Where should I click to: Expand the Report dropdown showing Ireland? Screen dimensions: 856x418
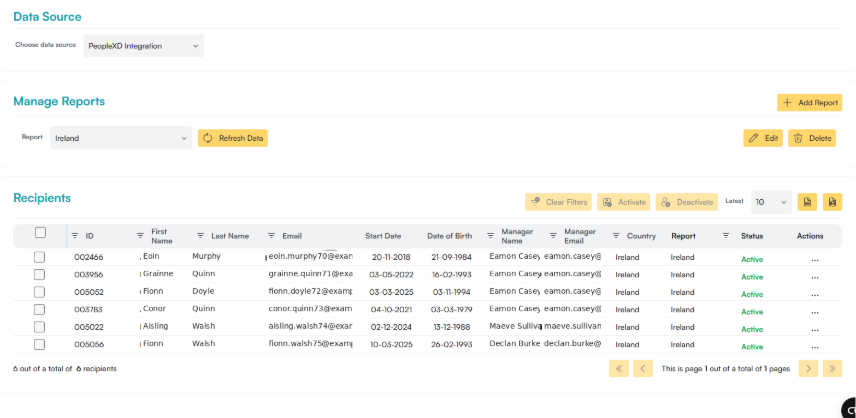tap(121, 138)
